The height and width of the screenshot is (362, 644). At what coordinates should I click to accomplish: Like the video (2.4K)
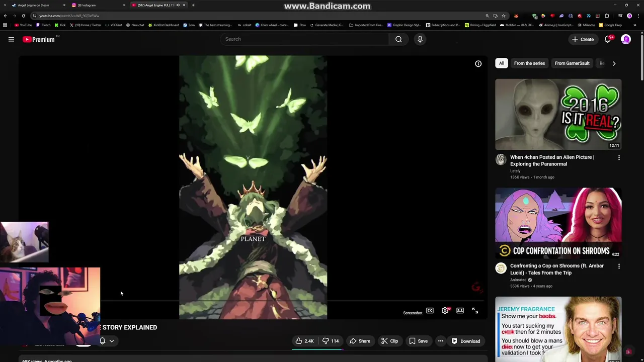304,341
